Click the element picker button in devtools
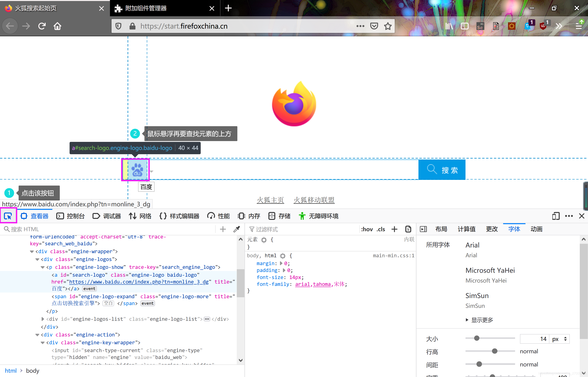588x377 pixels. click(8, 216)
